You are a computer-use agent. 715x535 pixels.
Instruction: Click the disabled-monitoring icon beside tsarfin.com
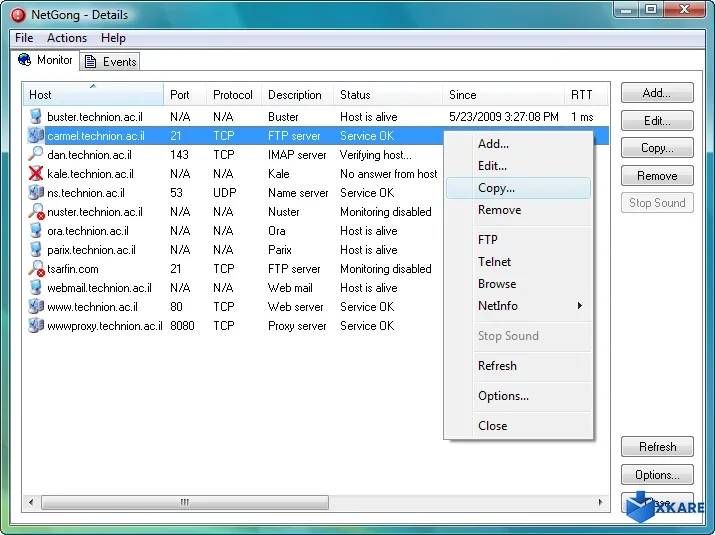click(36, 269)
